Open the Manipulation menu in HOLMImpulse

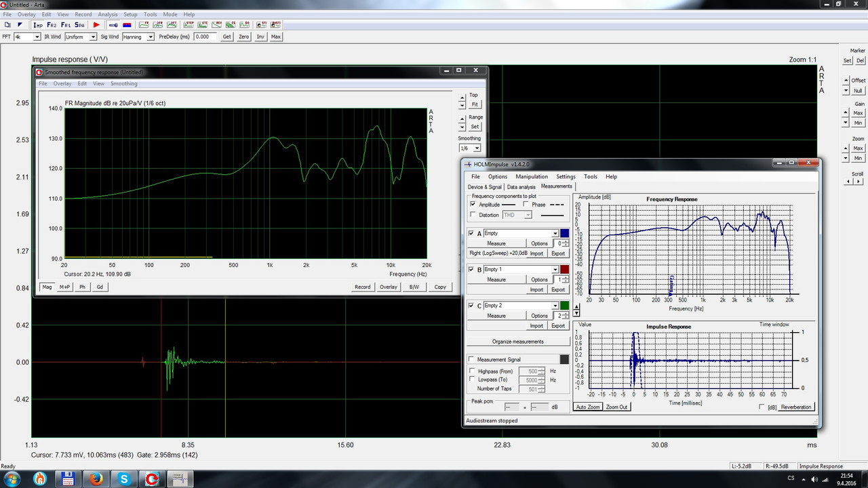click(532, 176)
